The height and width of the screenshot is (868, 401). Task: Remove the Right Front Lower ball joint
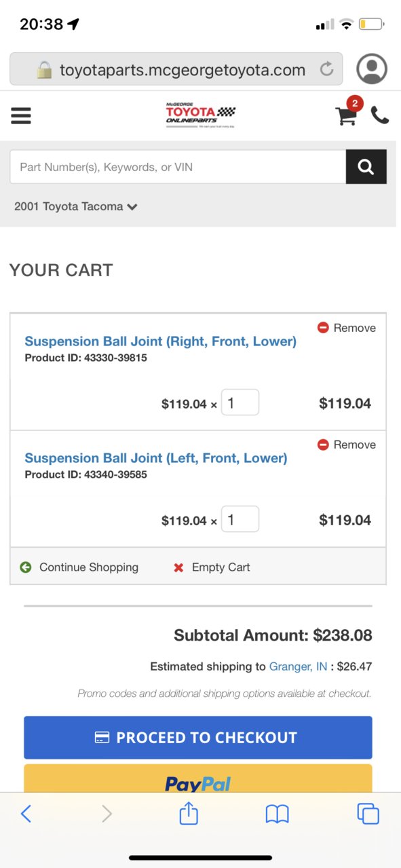click(347, 328)
